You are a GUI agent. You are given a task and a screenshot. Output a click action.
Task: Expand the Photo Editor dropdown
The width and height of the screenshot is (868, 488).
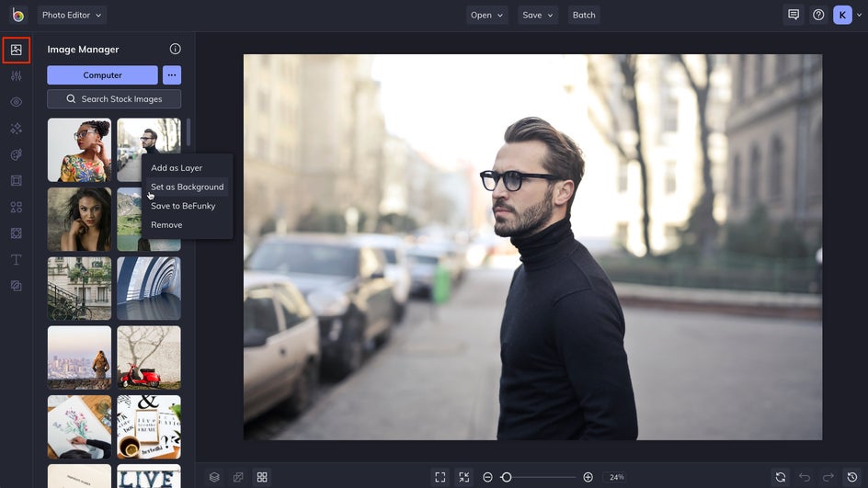point(72,15)
